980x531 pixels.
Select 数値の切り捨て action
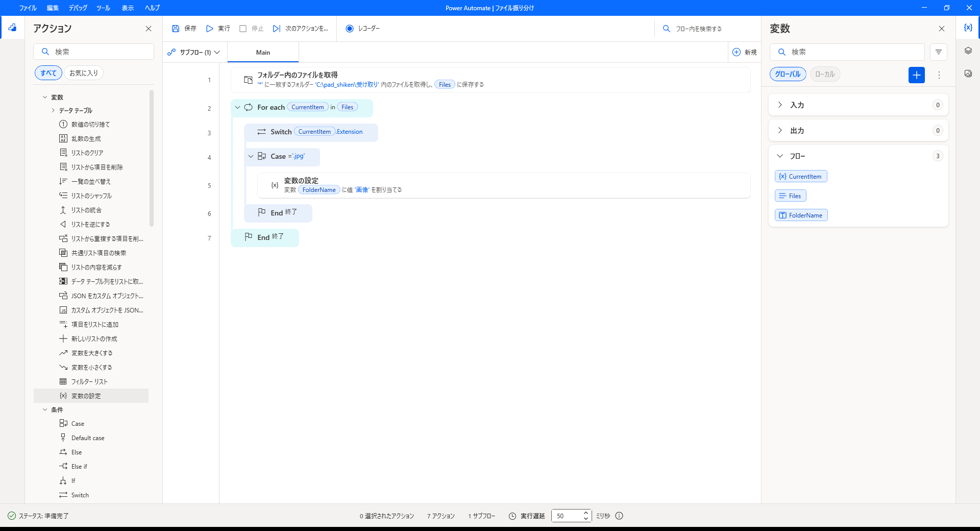coord(91,125)
